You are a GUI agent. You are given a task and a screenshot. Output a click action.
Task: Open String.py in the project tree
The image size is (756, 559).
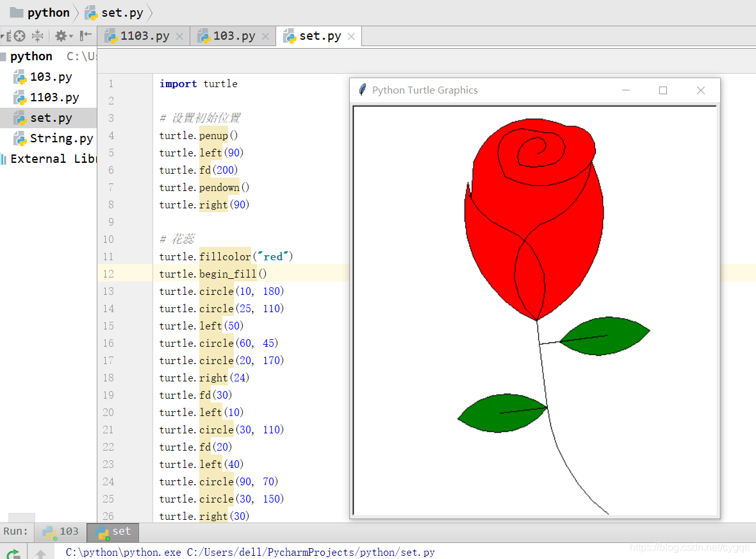tap(53, 138)
